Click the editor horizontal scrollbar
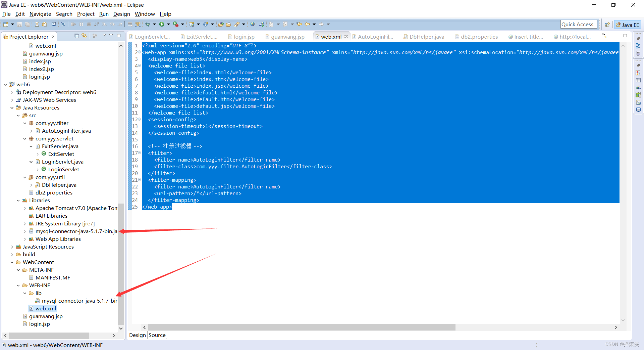 pyautogui.click(x=302, y=327)
